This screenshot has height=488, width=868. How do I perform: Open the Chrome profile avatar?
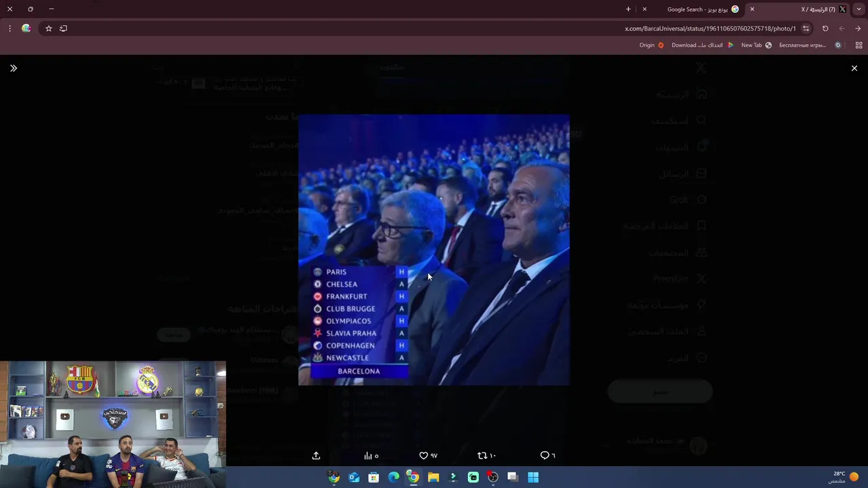(x=26, y=28)
